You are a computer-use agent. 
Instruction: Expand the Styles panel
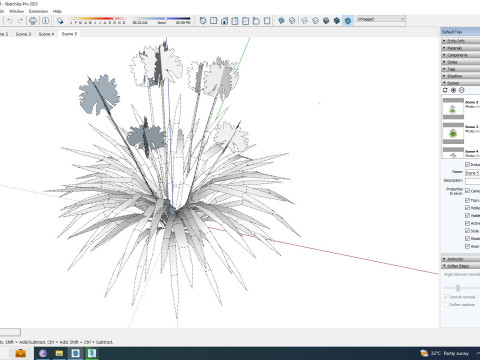tap(461, 62)
